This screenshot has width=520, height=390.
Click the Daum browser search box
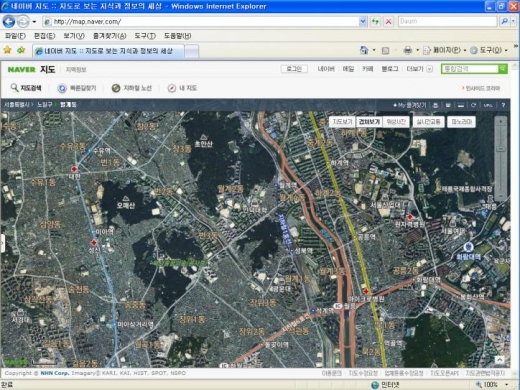[447, 21]
